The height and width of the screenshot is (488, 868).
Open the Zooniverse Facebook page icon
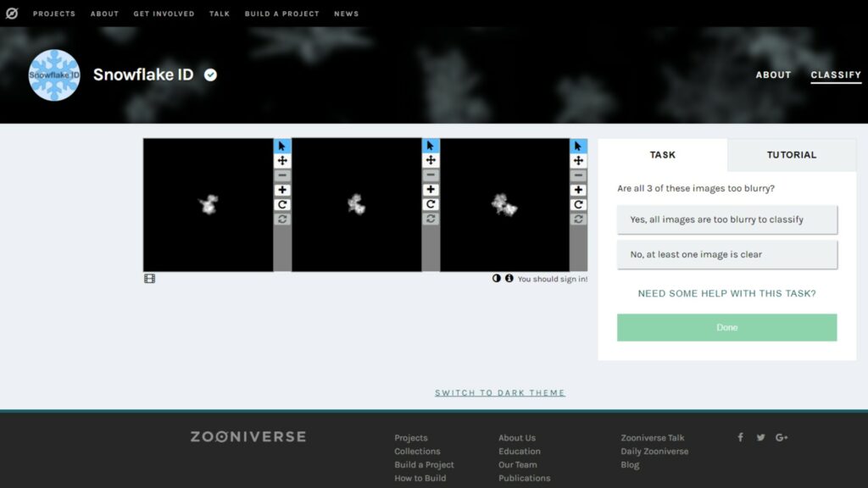(x=740, y=437)
